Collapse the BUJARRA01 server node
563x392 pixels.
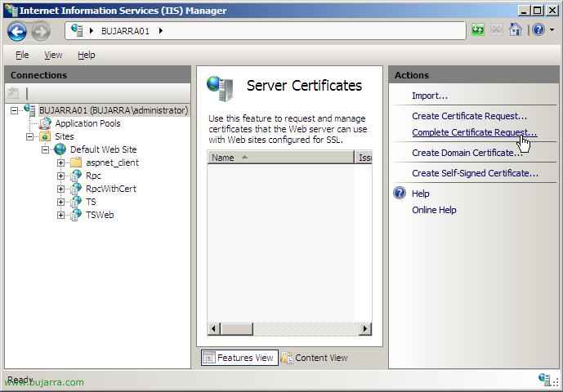tap(14, 110)
